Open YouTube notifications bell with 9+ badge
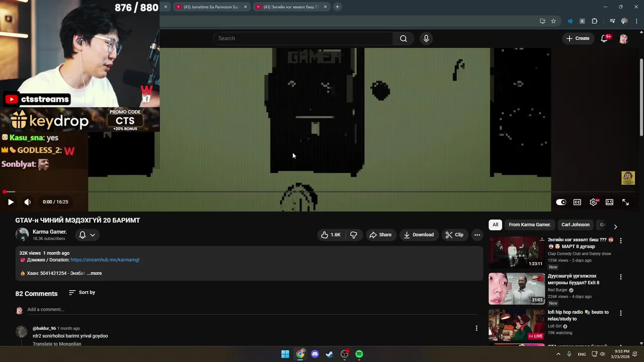 tap(605, 38)
